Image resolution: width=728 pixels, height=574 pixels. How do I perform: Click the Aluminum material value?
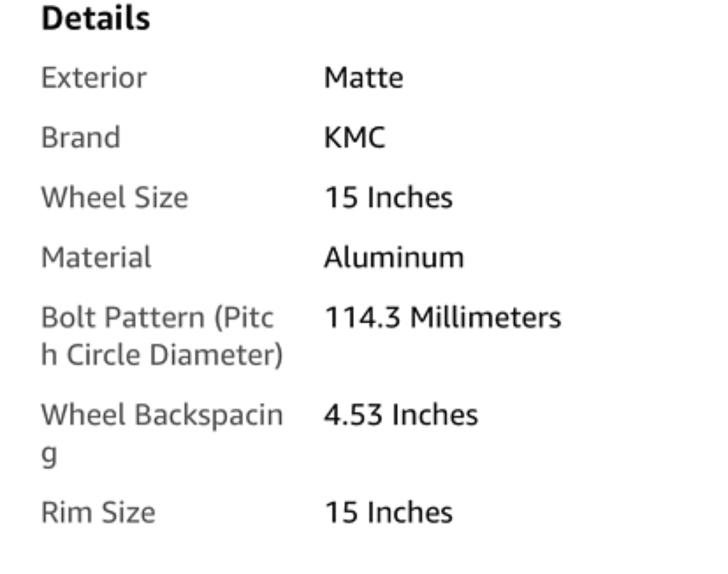pyautogui.click(x=394, y=257)
